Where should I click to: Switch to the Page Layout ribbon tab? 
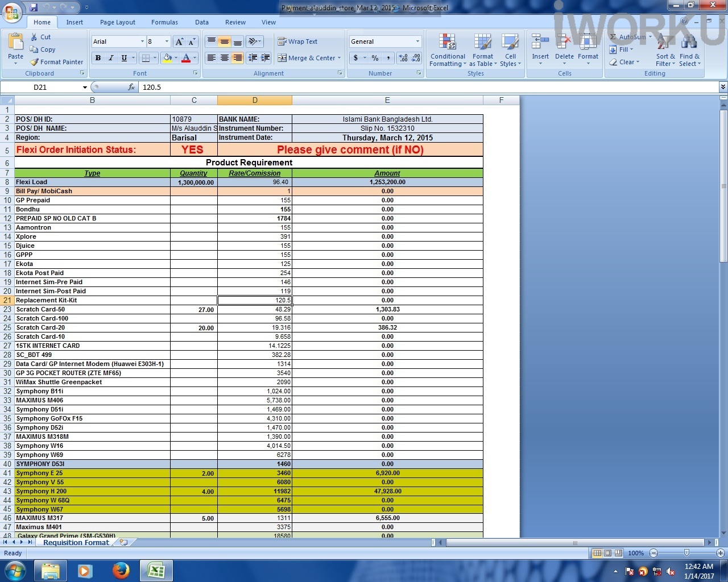(x=117, y=22)
